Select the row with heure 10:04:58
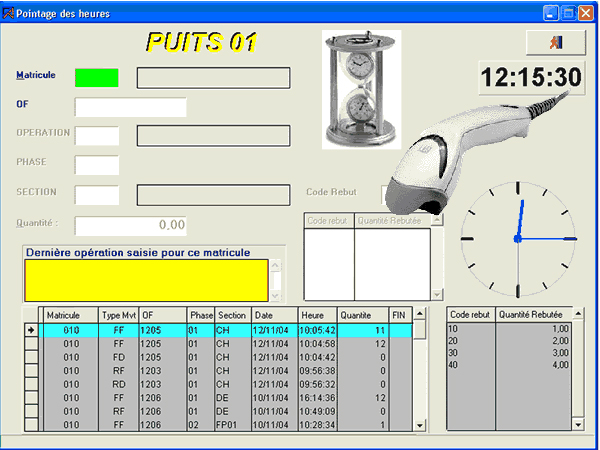This screenshot has width=600, height=450. tap(317, 344)
